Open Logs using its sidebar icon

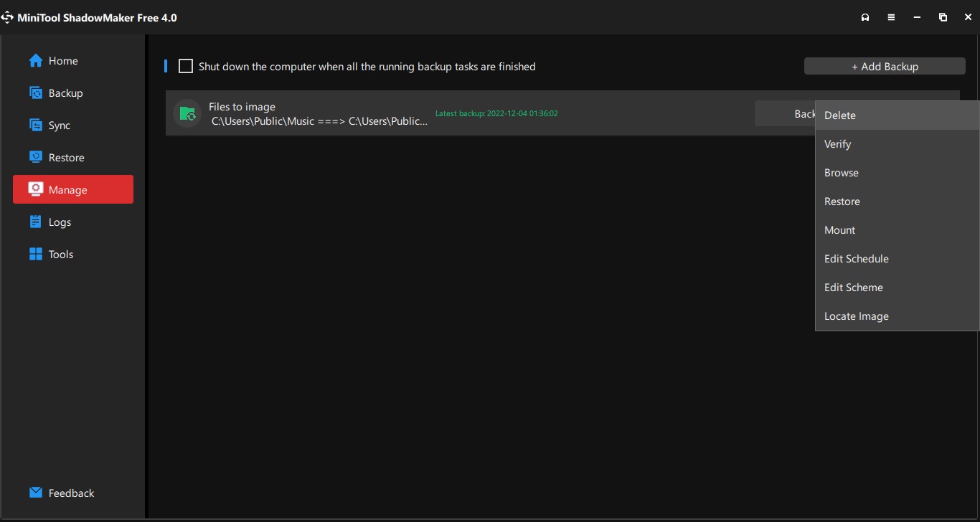click(x=36, y=222)
